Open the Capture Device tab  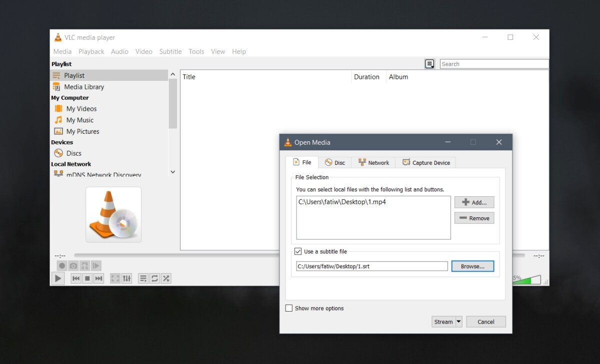click(x=425, y=163)
